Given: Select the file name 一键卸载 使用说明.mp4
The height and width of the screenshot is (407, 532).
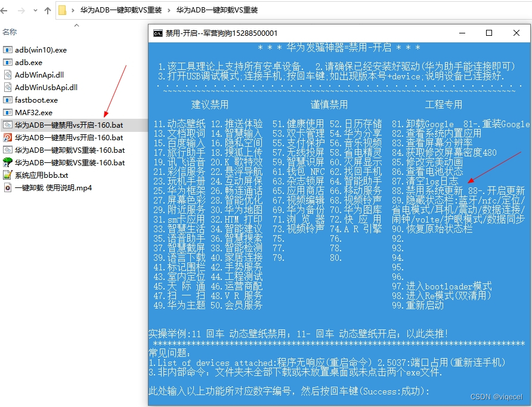Looking at the screenshot, I should (53, 188).
